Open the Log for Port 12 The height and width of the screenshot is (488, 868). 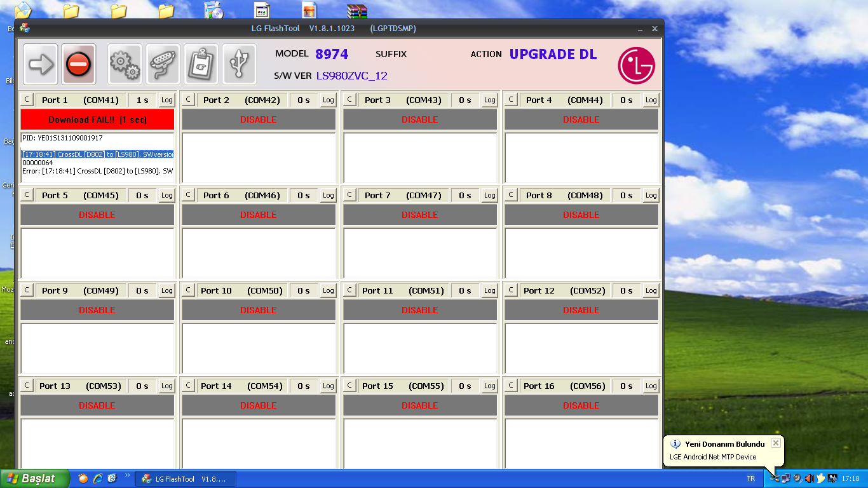coord(651,290)
